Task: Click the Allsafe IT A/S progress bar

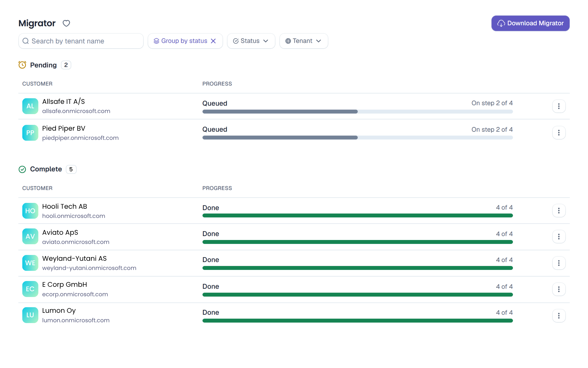Action: pyautogui.click(x=358, y=112)
